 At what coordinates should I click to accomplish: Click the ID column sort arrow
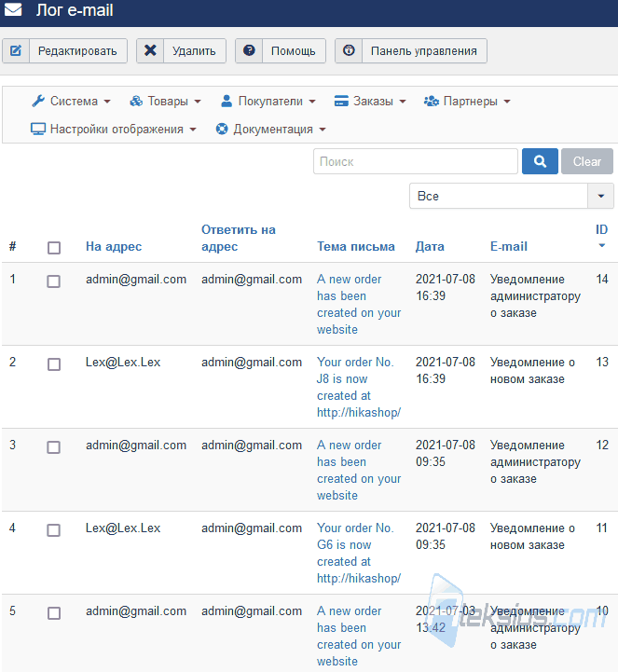(x=602, y=245)
